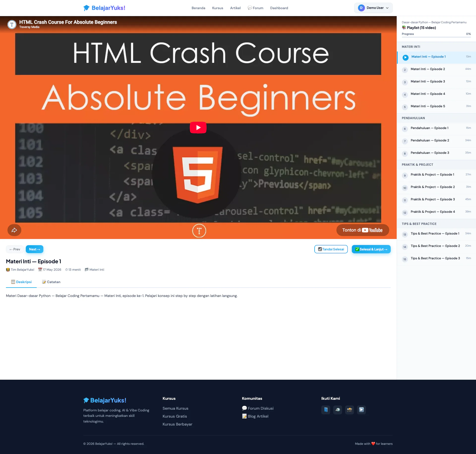Click the second social icon under Ikuti Kami
This screenshot has height=454, width=476.
tap(338, 410)
